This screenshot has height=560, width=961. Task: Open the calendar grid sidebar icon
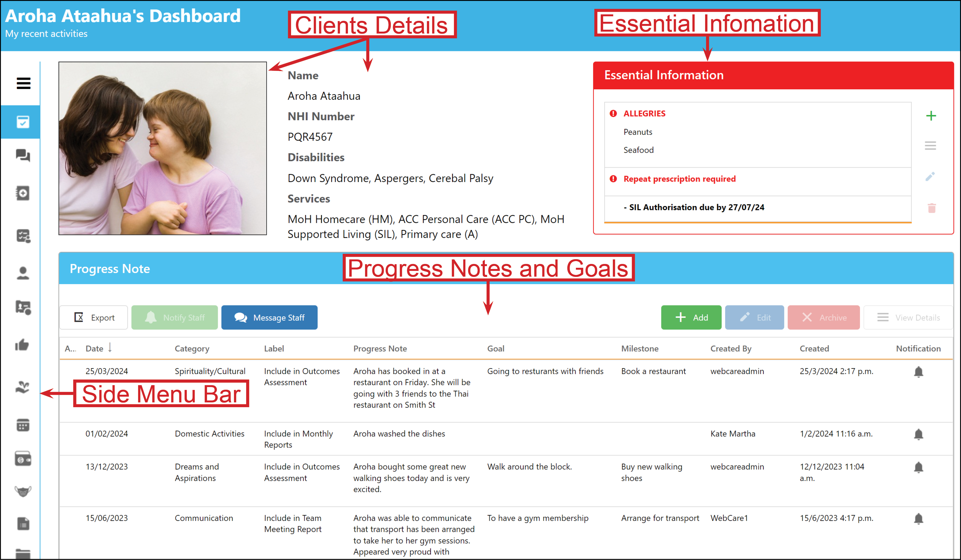coord(23,425)
